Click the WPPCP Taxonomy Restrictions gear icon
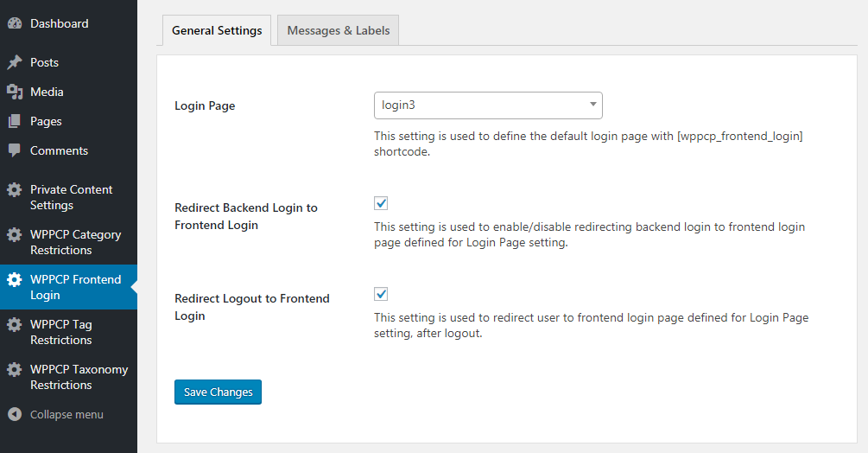 [15, 369]
